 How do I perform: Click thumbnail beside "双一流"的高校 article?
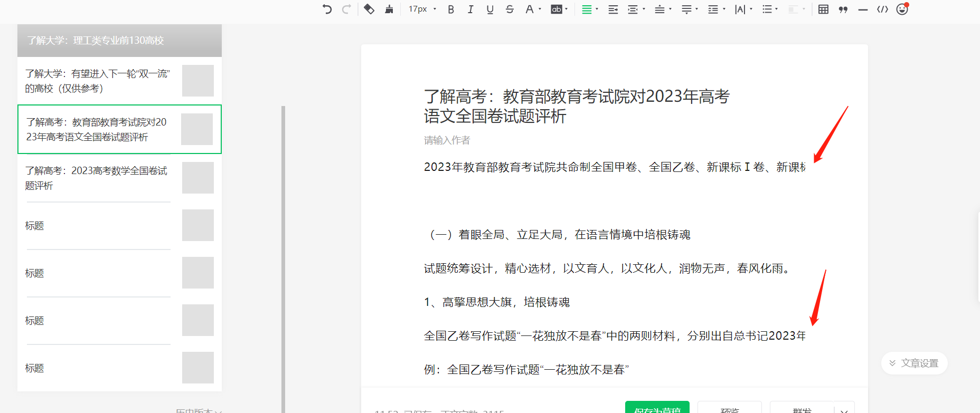[x=198, y=81]
